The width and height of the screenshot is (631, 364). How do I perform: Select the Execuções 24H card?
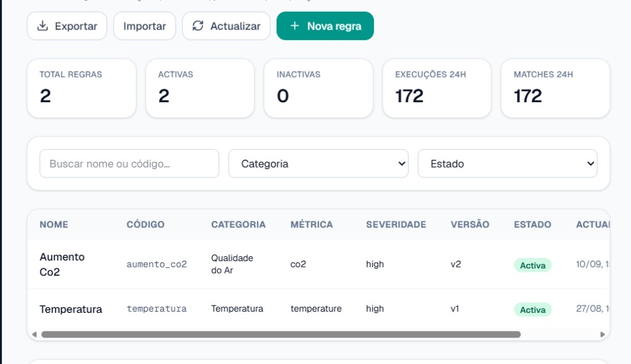[437, 89]
